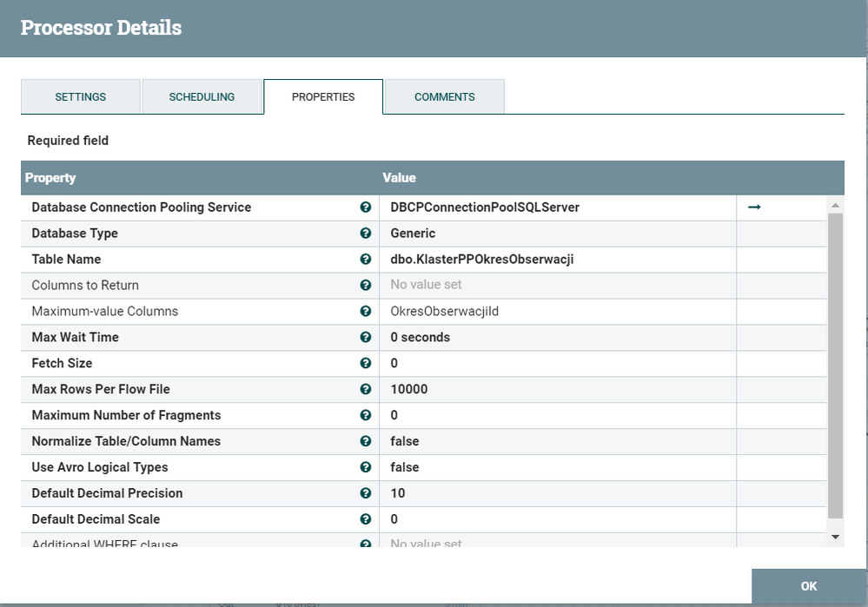This screenshot has height=607, width=868.
Task: Open help for Default Decimal Precision
Action: pyautogui.click(x=366, y=493)
